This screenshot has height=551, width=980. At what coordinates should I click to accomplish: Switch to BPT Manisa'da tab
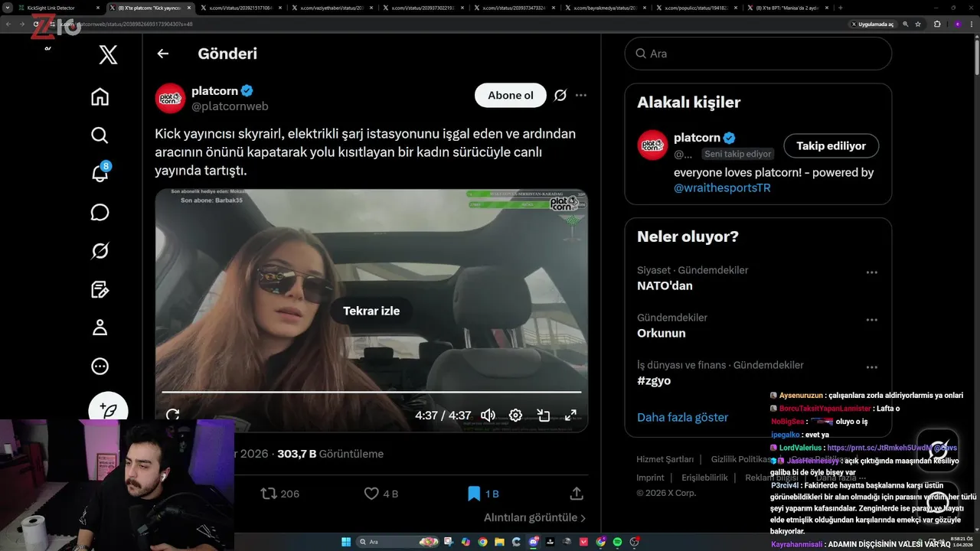coord(789,8)
